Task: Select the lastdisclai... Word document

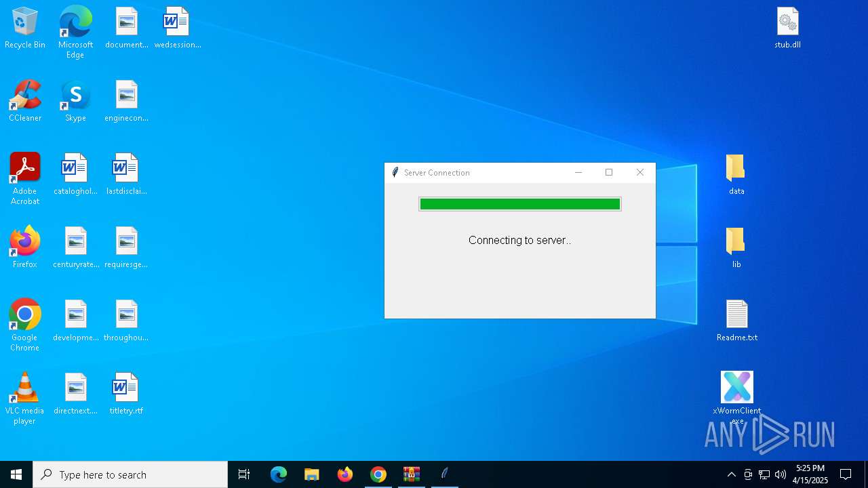Action: (x=126, y=174)
